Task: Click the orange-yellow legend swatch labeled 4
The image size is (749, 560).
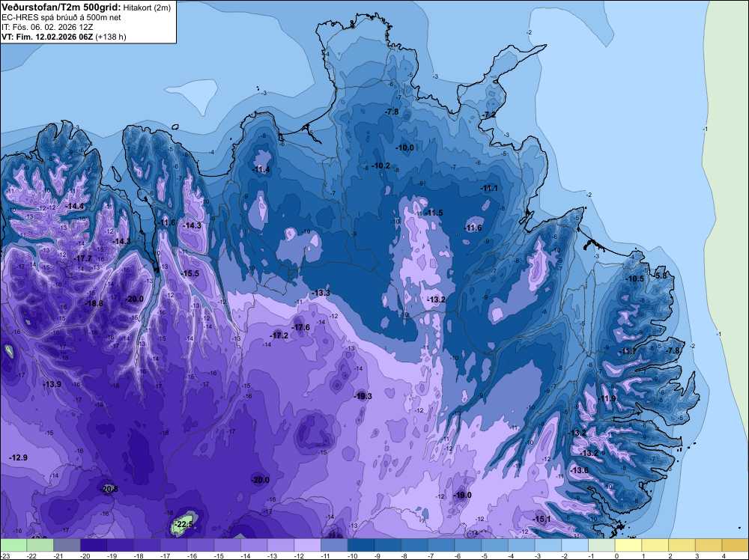Action: 736,545
